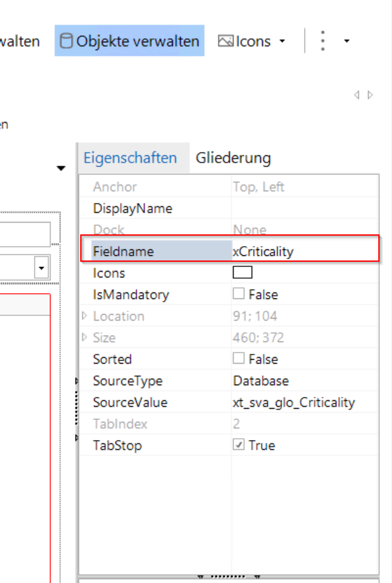Open the Icons toolbar dropdown arrow
The width and height of the screenshot is (392, 583).
pos(282,41)
